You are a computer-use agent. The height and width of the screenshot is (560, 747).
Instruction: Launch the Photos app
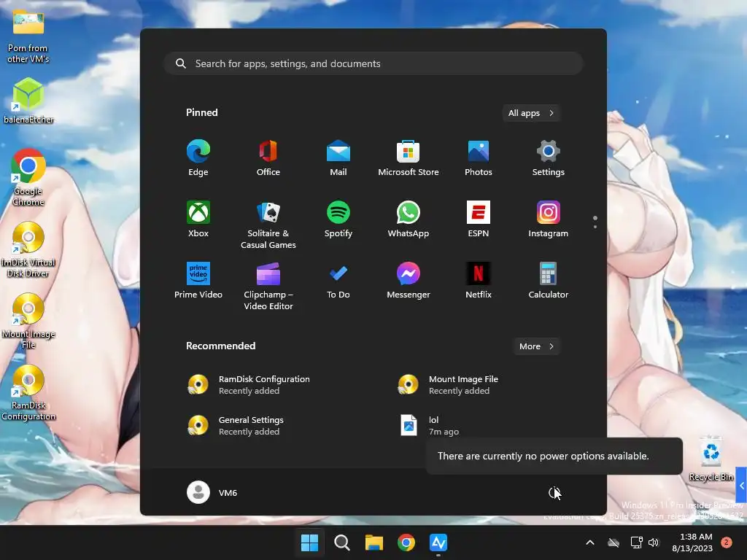click(x=479, y=158)
